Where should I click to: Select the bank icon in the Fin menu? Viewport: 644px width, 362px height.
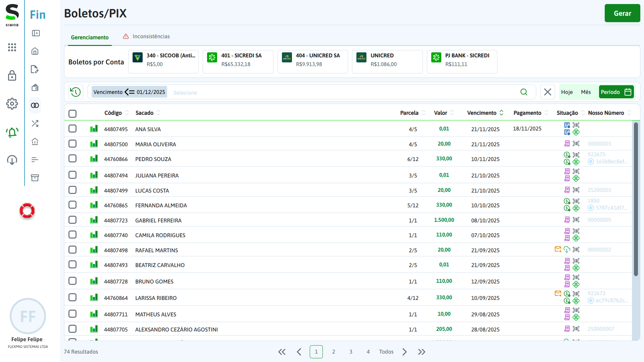[x=35, y=142]
